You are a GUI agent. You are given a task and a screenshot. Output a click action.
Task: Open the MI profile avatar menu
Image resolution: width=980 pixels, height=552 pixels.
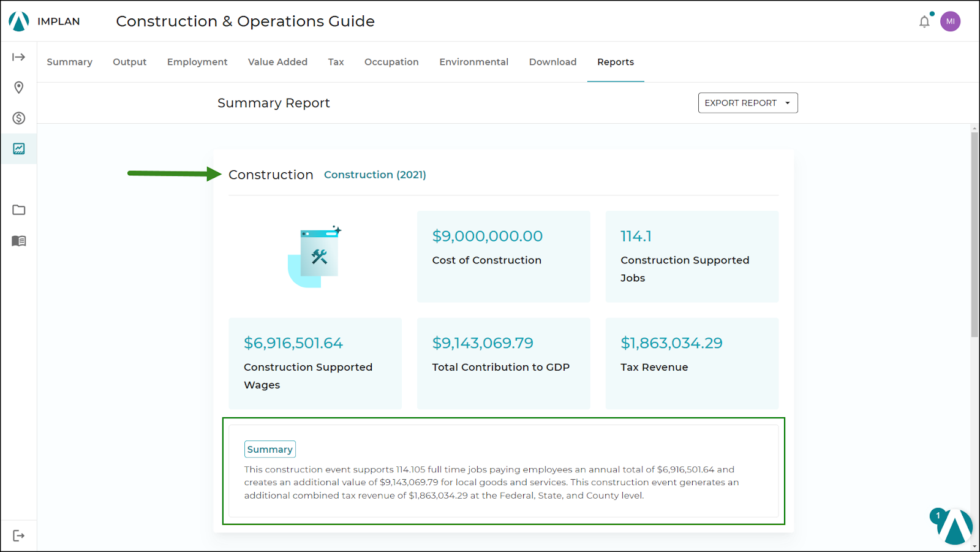[x=951, y=21]
